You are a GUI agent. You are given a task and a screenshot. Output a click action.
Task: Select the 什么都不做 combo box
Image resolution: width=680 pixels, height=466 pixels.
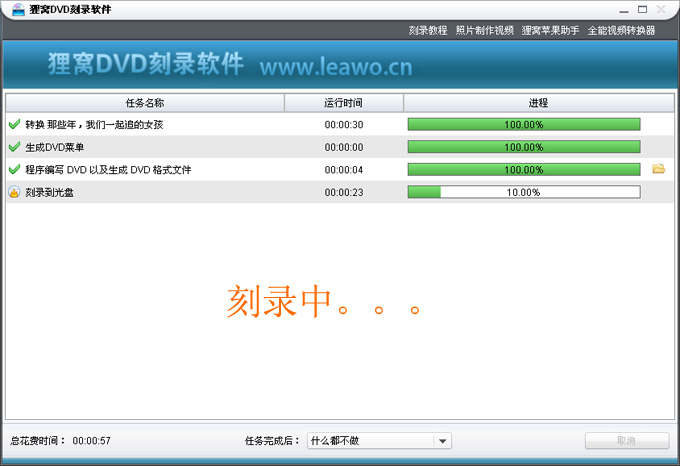click(x=379, y=441)
